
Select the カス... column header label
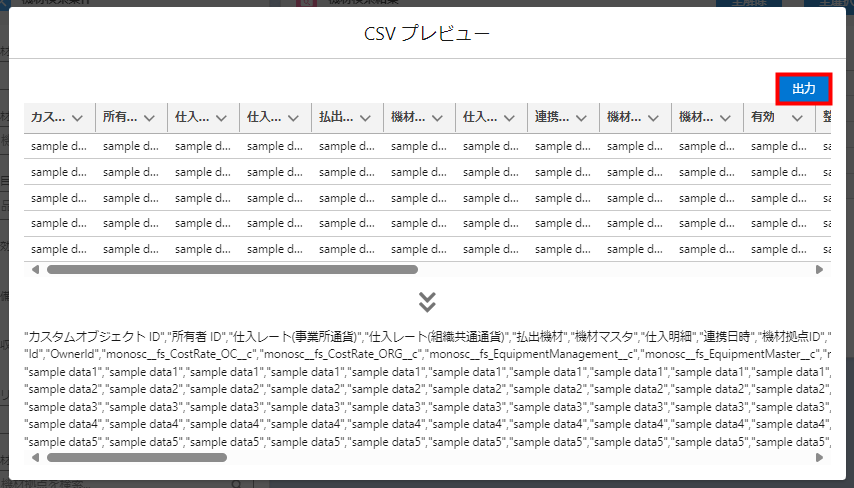[x=48, y=118]
